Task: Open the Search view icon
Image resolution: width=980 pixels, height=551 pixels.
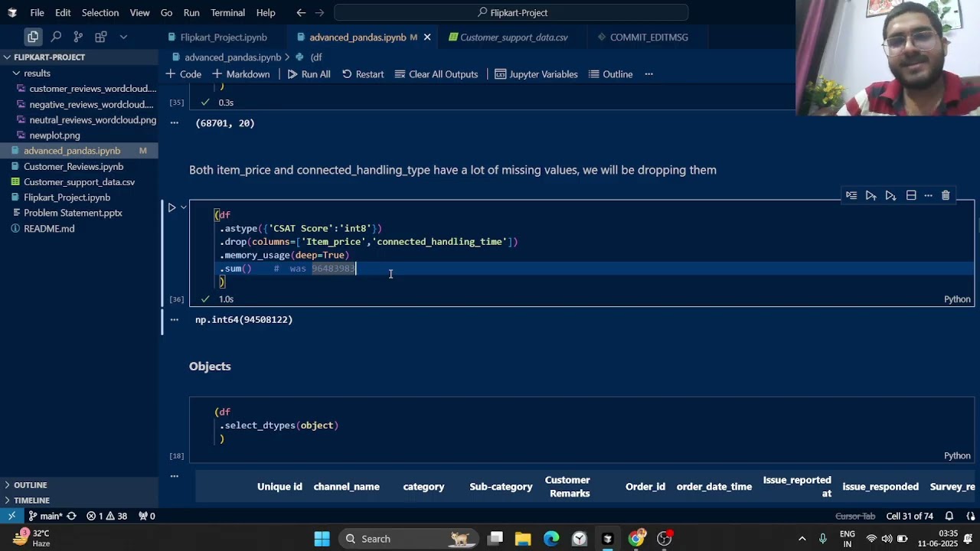Action: pos(56,37)
